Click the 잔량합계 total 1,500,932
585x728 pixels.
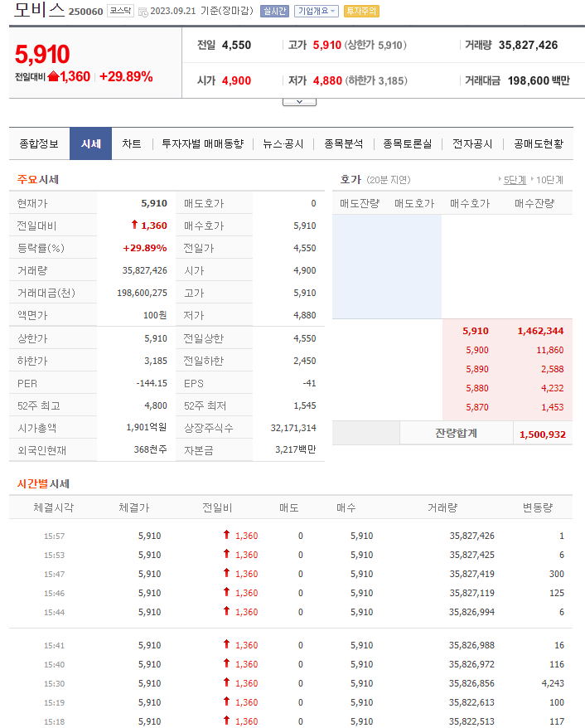click(542, 434)
